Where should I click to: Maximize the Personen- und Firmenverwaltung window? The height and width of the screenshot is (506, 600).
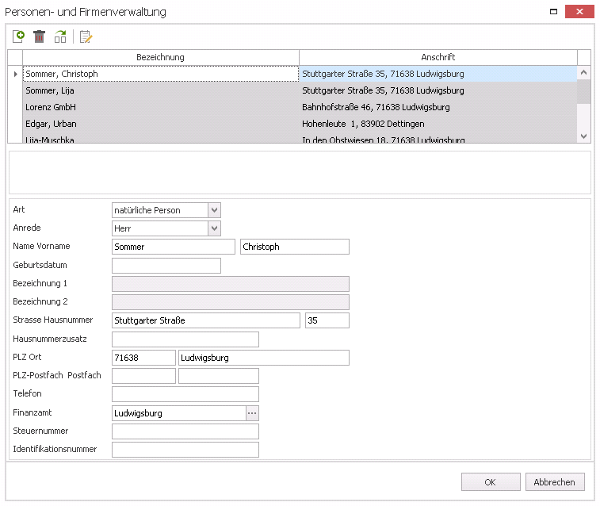tap(553, 11)
